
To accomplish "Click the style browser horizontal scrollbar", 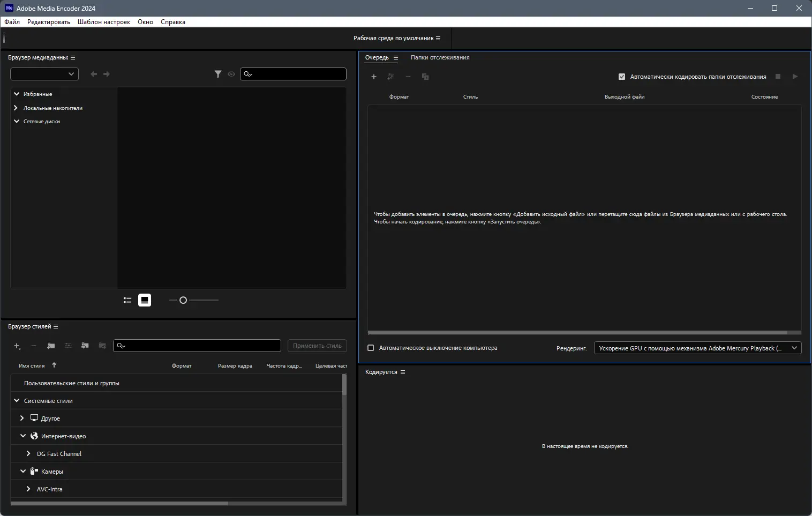I will [119, 503].
